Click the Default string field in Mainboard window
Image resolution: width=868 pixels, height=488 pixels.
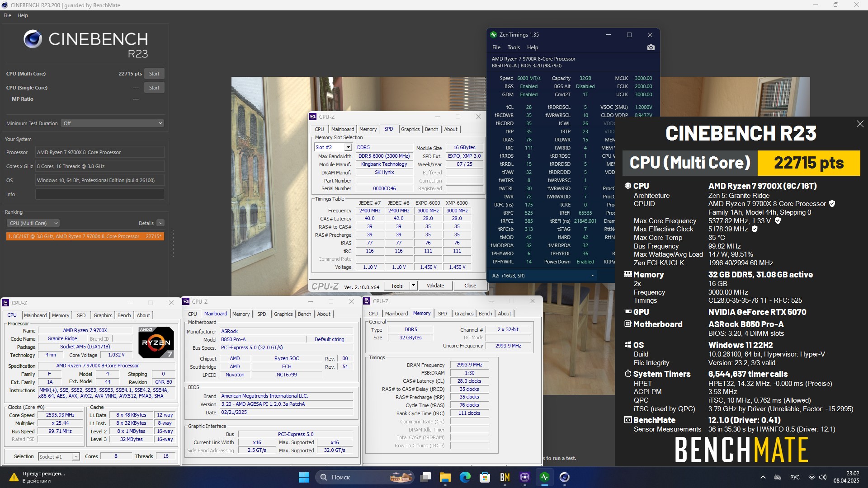coord(329,339)
